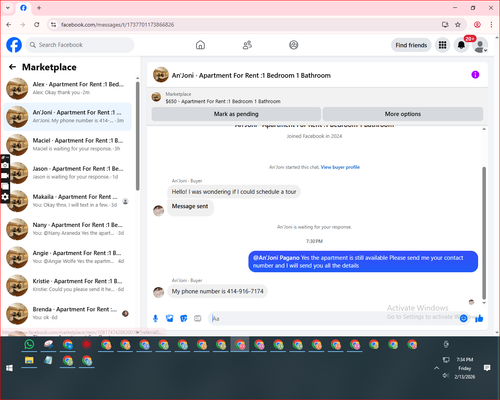This screenshot has height=400, width=500.
Task: Record a voice clip with microphone icon
Action: click(155, 318)
